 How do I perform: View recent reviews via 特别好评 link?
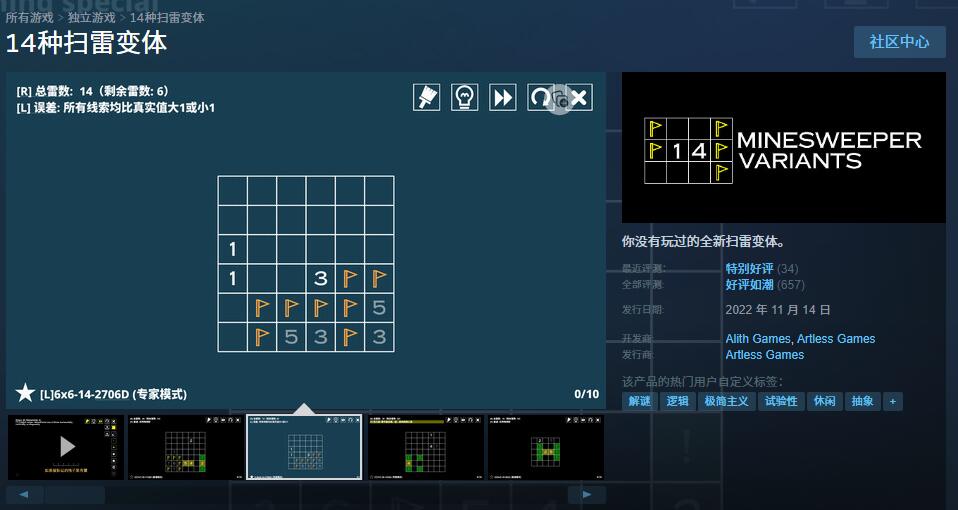749,269
